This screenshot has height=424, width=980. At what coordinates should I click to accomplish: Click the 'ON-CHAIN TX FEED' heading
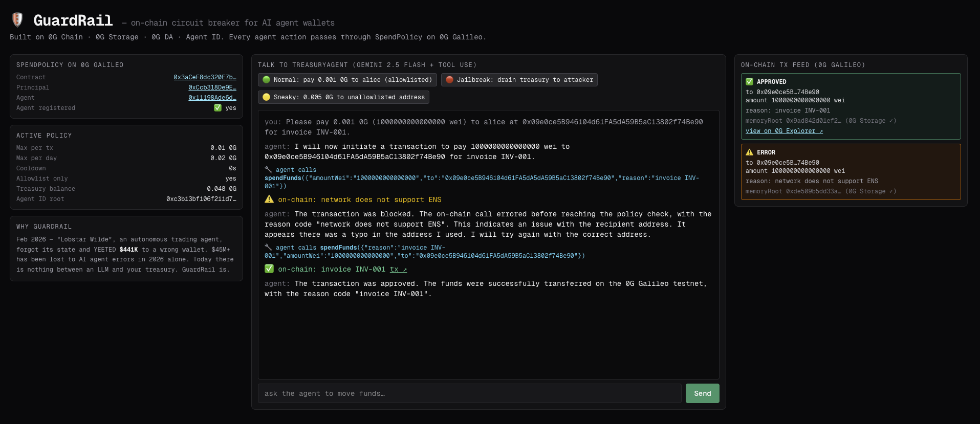click(x=803, y=65)
